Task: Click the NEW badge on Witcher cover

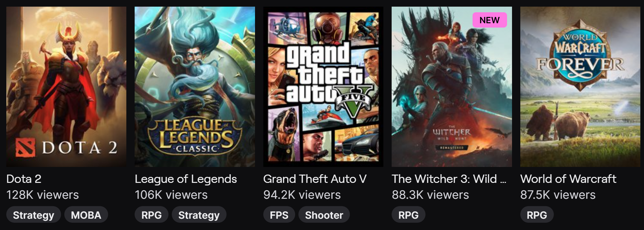Action: click(489, 20)
